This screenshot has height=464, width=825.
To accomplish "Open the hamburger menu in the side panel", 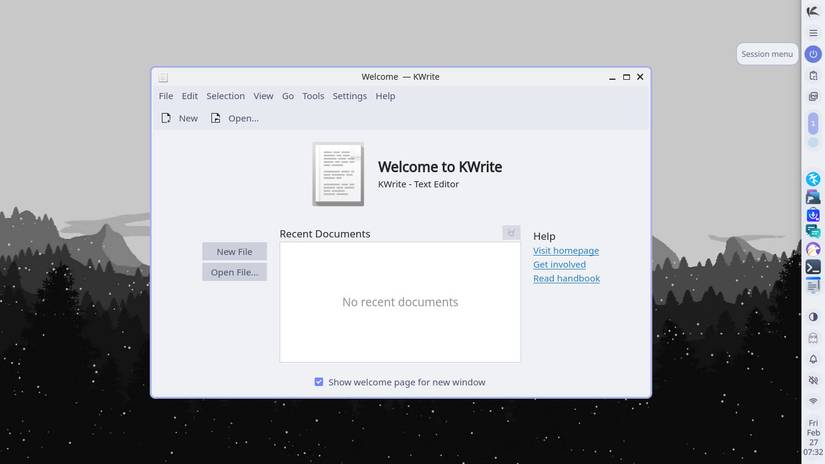I will [x=813, y=33].
